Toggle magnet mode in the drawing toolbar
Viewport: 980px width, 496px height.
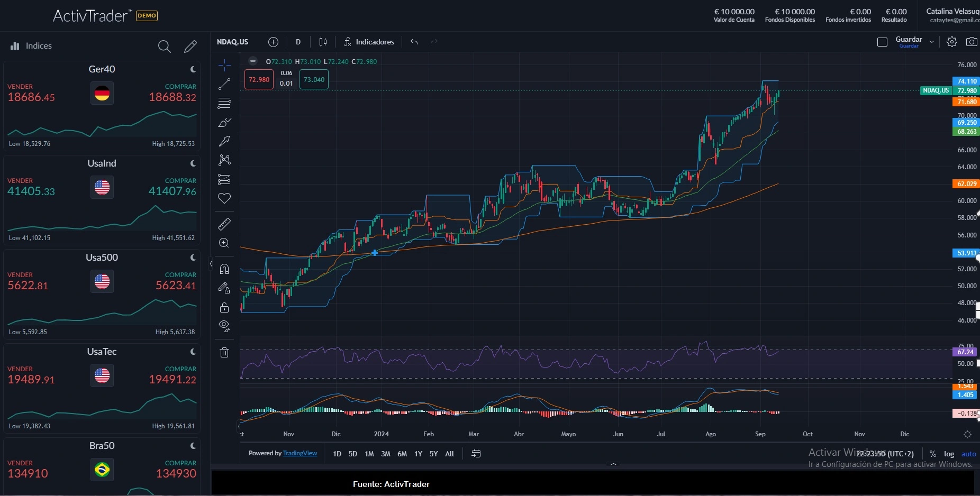tap(224, 269)
